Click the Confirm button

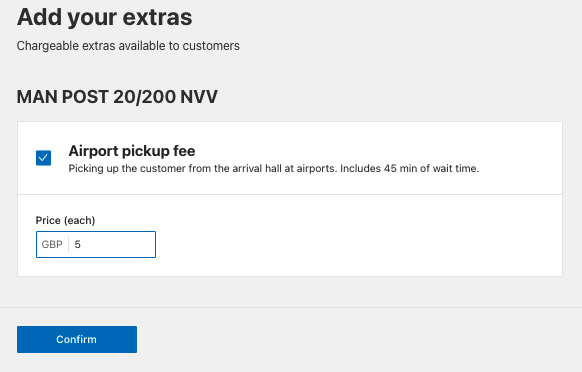pos(77,339)
